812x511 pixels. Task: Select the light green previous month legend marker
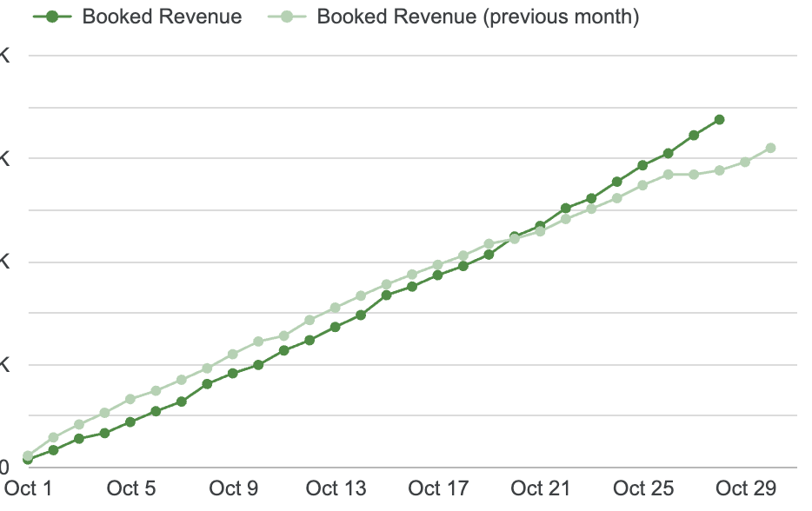point(287,16)
